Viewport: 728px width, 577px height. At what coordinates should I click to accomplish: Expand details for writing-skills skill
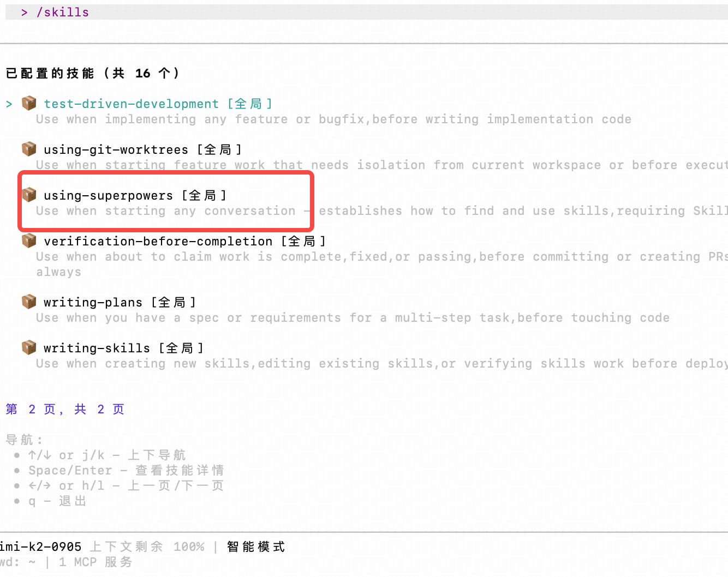coord(97,347)
